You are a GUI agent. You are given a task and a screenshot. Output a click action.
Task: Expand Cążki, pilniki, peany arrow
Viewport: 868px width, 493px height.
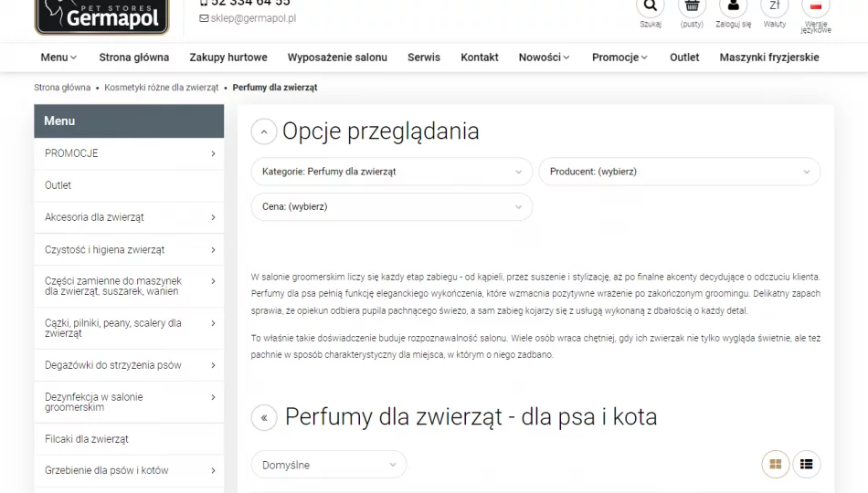(x=213, y=323)
